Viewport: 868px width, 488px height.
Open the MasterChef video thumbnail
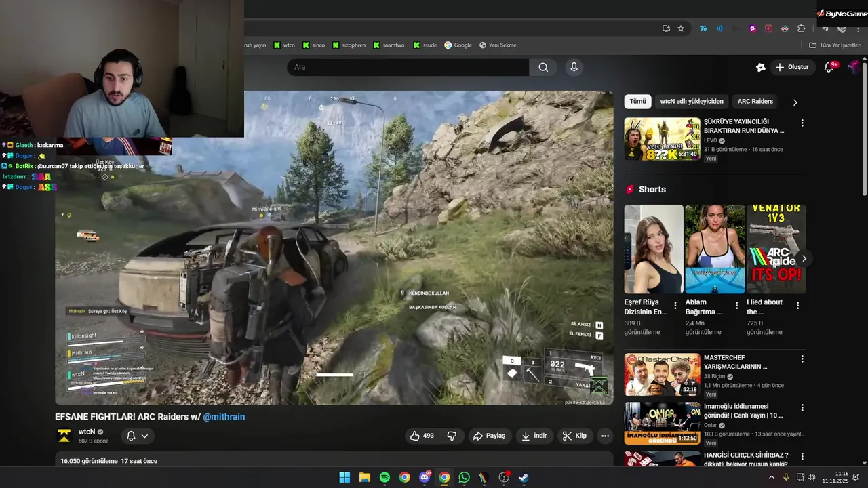click(662, 374)
